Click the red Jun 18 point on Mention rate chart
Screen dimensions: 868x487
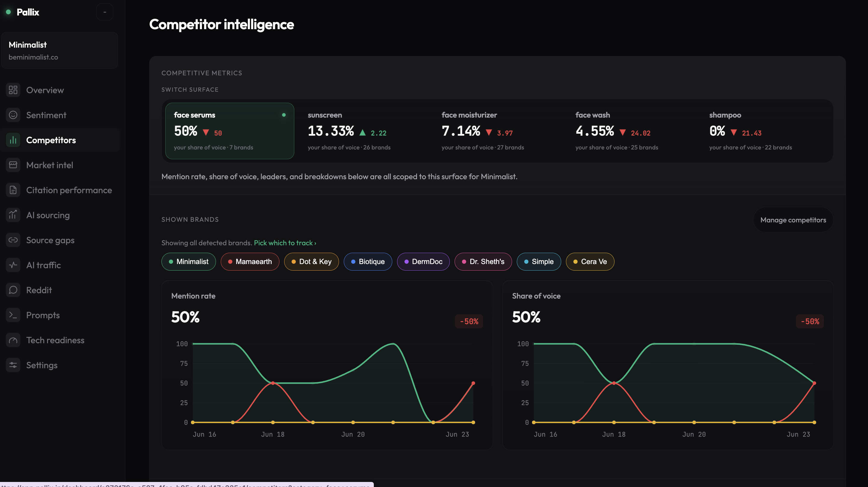[273, 383]
